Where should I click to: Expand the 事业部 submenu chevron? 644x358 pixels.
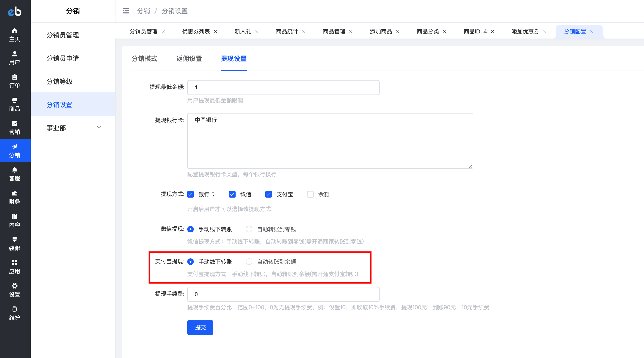click(x=99, y=127)
